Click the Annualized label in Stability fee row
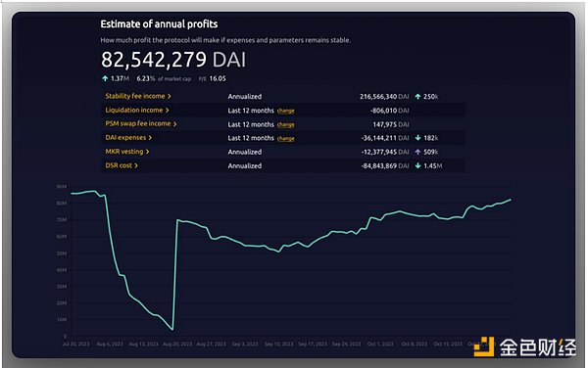This screenshot has height=368, width=588. click(245, 97)
